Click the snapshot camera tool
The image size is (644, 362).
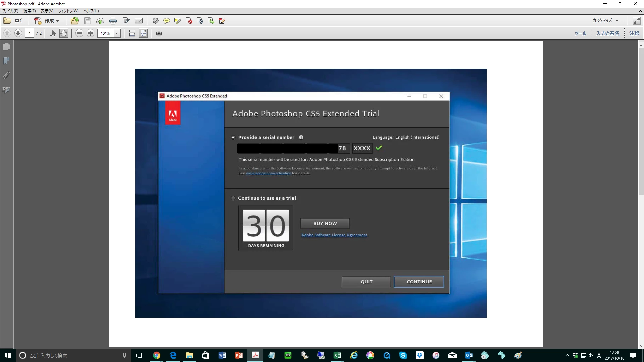(x=159, y=33)
